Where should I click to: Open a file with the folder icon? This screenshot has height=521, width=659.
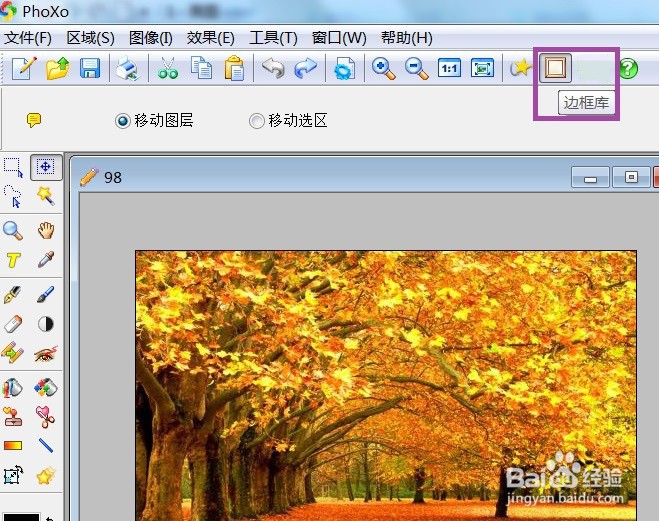tap(57, 68)
